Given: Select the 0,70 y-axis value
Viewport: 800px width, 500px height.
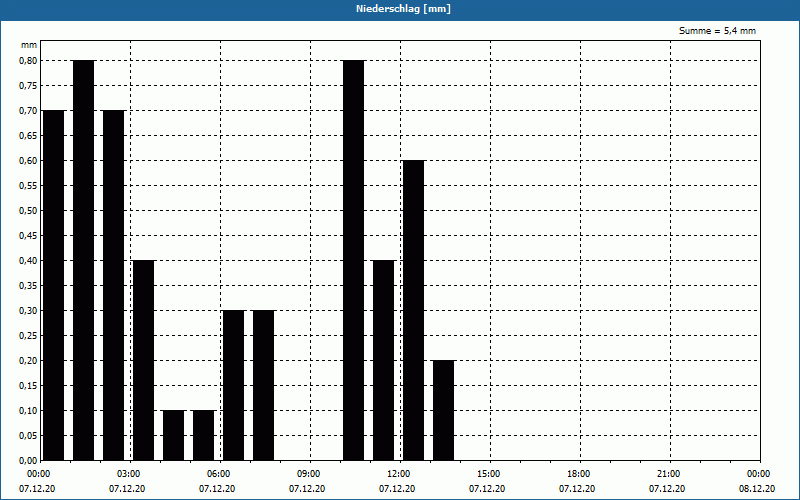Looking at the screenshot, I should 28,110.
